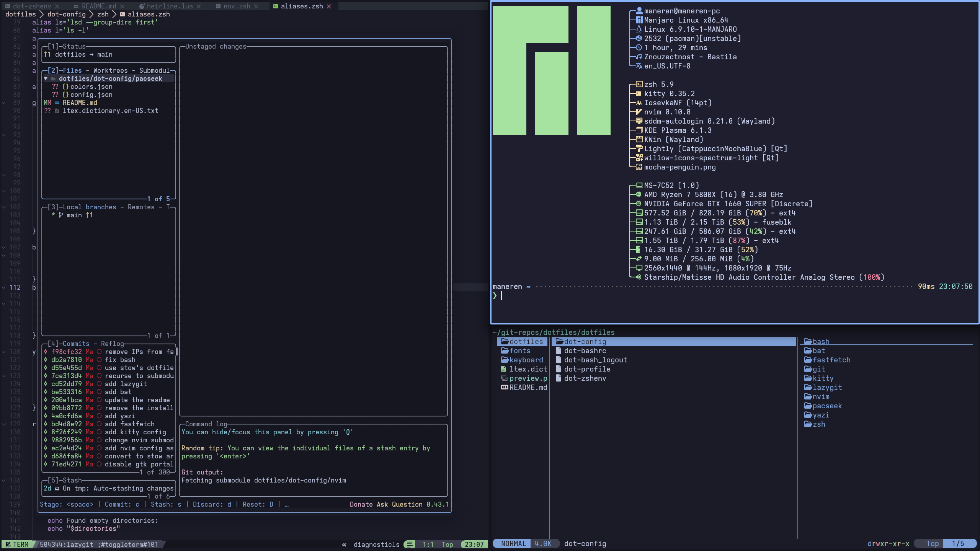Open the Reflog tab in lazygit
The width and height of the screenshot is (980, 551).
coord(113,344)
